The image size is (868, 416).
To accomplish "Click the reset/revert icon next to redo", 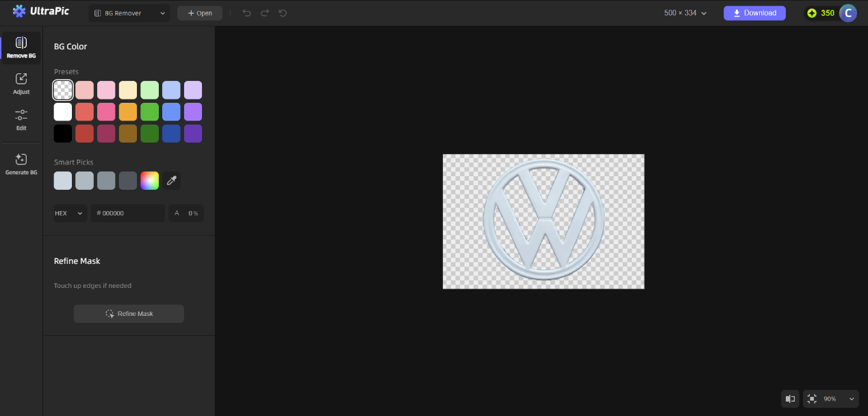I will pos(281,12).
